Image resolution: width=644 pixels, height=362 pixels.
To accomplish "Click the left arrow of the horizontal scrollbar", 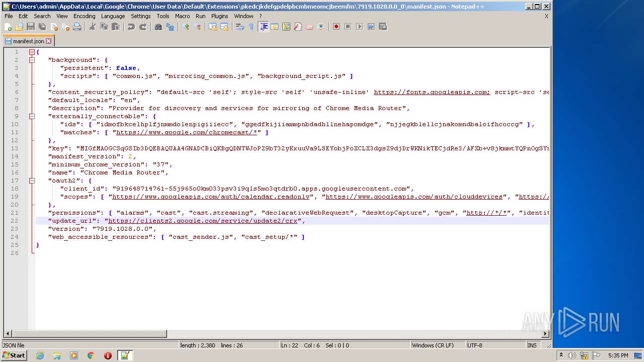I will [x=8, y=333].
